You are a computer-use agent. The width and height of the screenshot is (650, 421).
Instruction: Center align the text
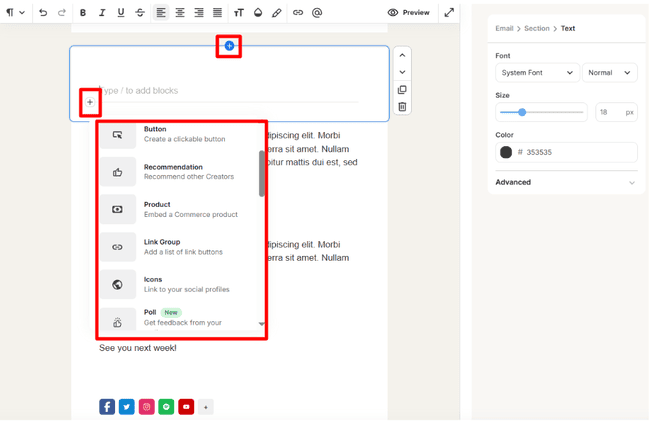180,13
